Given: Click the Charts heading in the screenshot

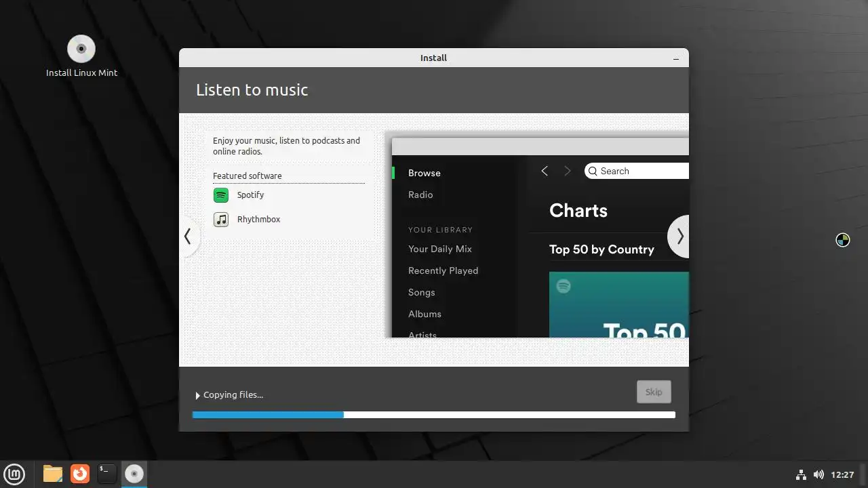Looking at the screenshot, I should pyautogui.click(x=578, y=211).
